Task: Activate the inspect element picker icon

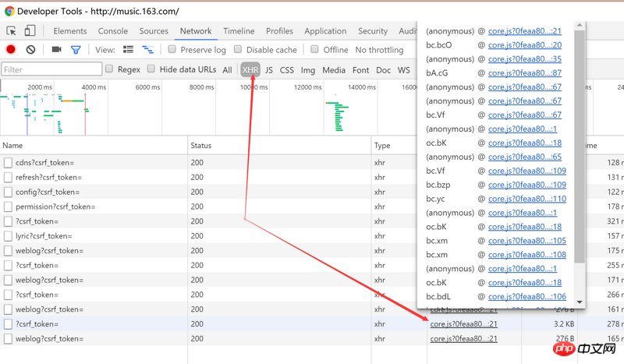Action: tap(11, 30)
